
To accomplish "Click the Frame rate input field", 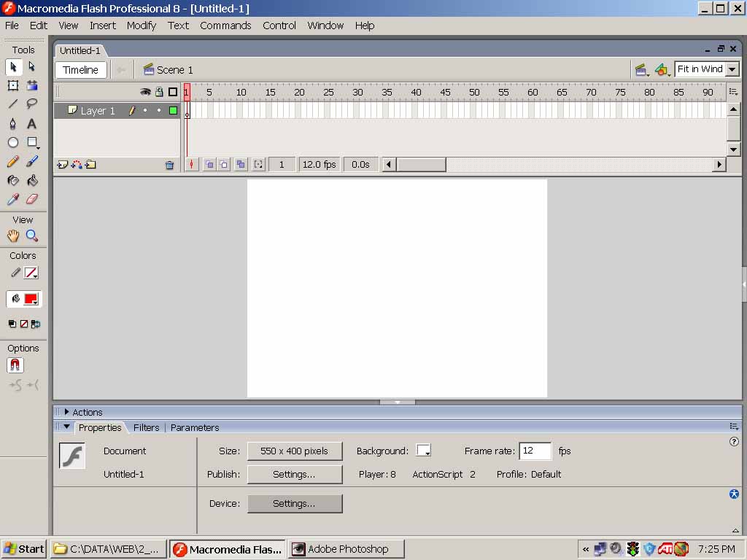I will coord(535,451).
